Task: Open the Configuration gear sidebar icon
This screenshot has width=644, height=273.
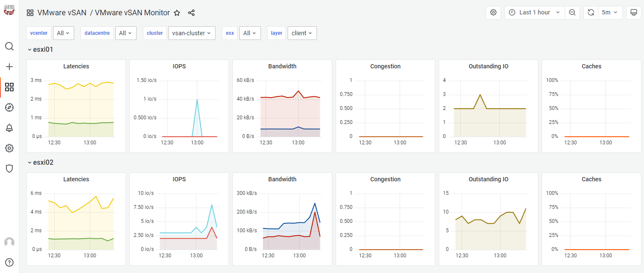Action: tap(9, 148)
